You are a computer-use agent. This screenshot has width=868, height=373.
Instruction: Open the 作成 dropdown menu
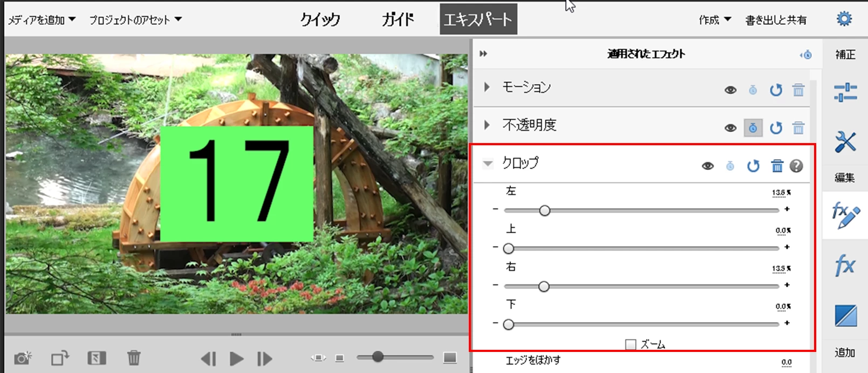[x=715, y=20]
